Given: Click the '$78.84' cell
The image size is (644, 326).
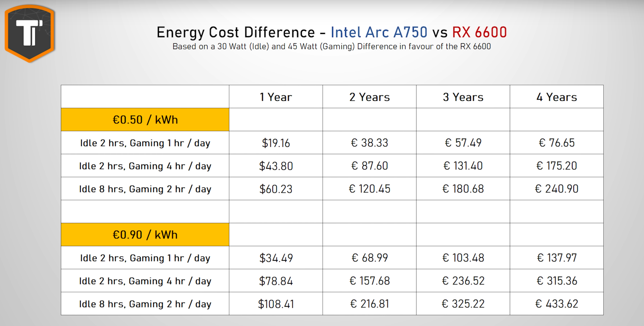Looking at the screenshot, I should click(x=276, y=281).
